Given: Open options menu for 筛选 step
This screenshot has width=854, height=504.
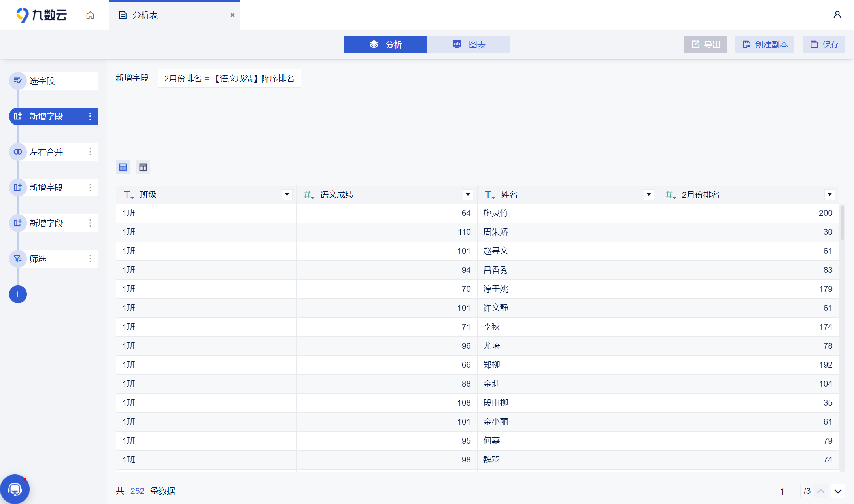Looking at the screenshot, I should pyautogui.click(x=90, y=259).
